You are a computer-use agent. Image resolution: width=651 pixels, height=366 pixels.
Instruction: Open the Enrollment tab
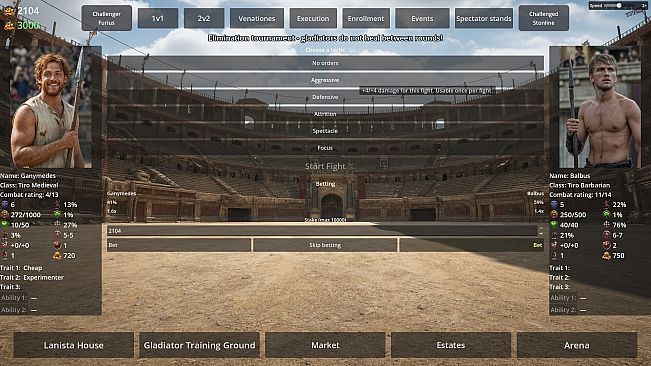coord(366,18)
